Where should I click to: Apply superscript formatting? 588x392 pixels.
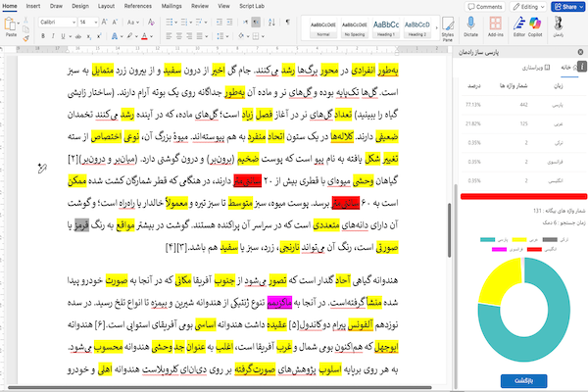pos(99,36)
